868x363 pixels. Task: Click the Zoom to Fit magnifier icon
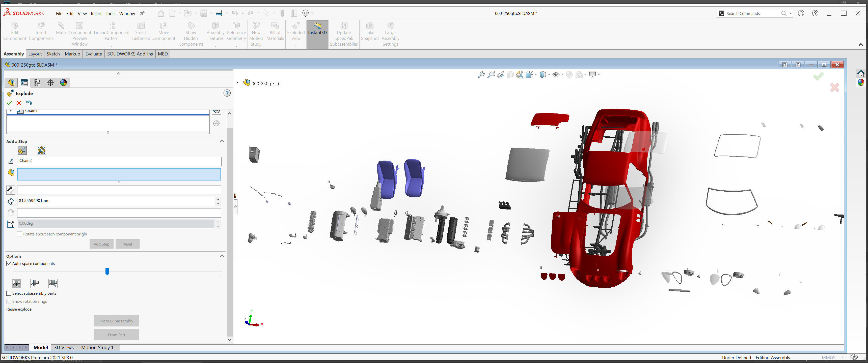pyautogui.click(x=481, y=74)
